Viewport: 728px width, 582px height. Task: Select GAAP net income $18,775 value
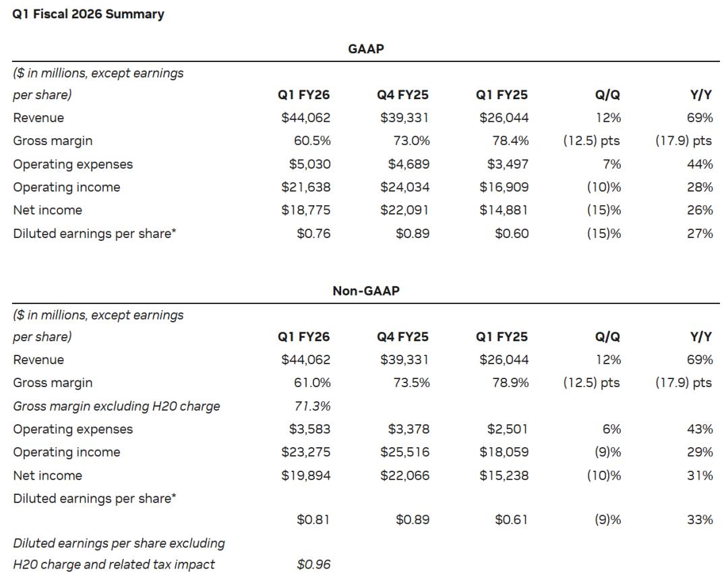(305, 210)
